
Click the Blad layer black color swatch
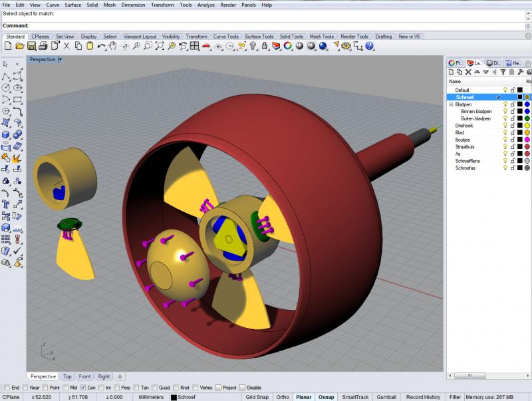coord(520,132)
